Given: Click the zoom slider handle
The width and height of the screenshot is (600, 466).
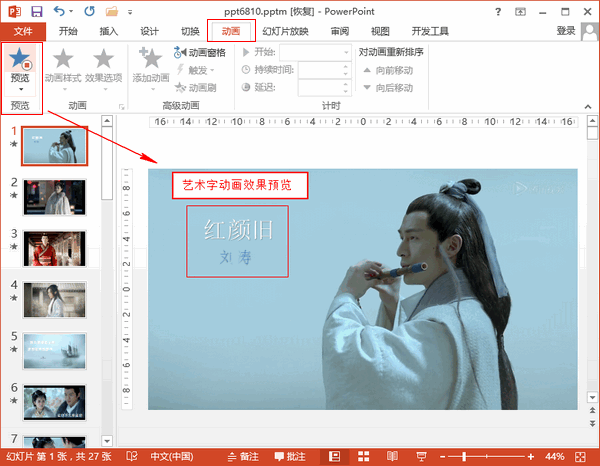Looking at the screenshot, I should (x=464, y=456).
